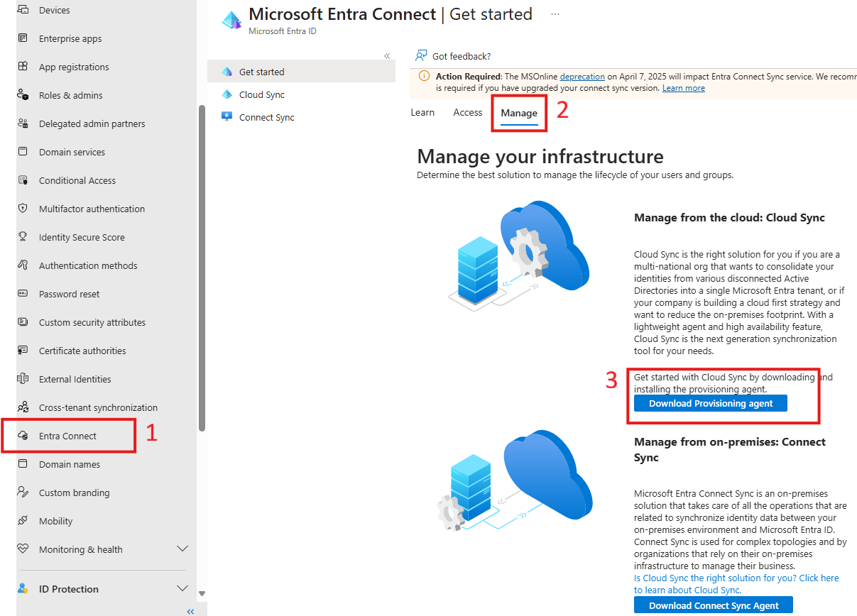The image size is (857, 616).
Task: Open the Identity Secure Score page
Action: point(82,237)
